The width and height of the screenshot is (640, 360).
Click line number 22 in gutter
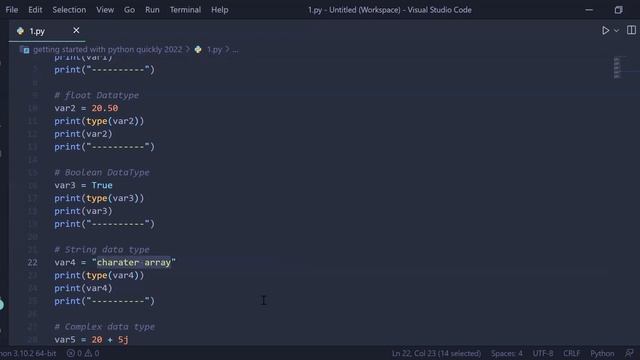pyautogui.click(x=33, y=262)
